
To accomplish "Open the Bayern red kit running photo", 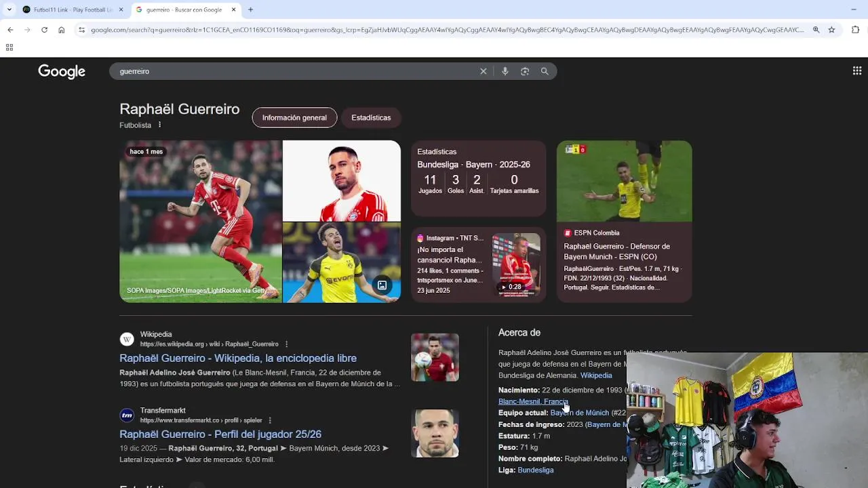I will [x=200, y=222].
